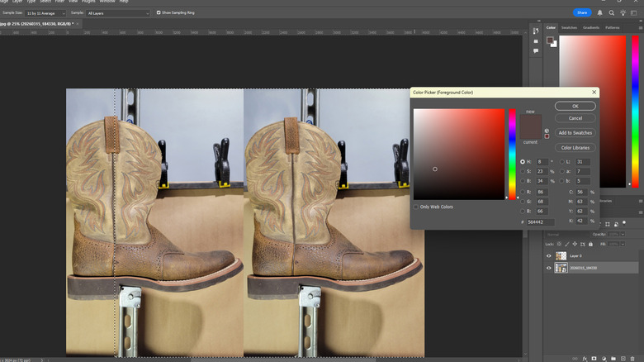Open the Properties panel icon below History
644x362 pixels.
(x=536, y=41)
